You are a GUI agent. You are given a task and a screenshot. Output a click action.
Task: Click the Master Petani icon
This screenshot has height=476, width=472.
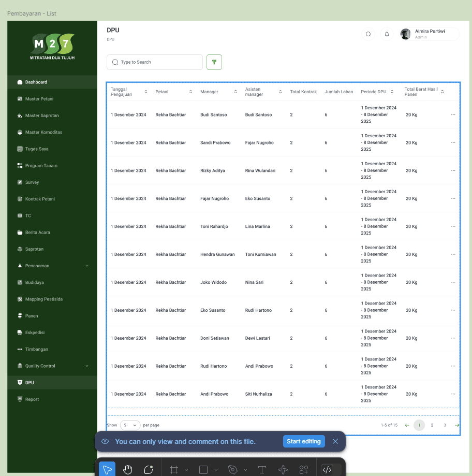tap(20, 98)
